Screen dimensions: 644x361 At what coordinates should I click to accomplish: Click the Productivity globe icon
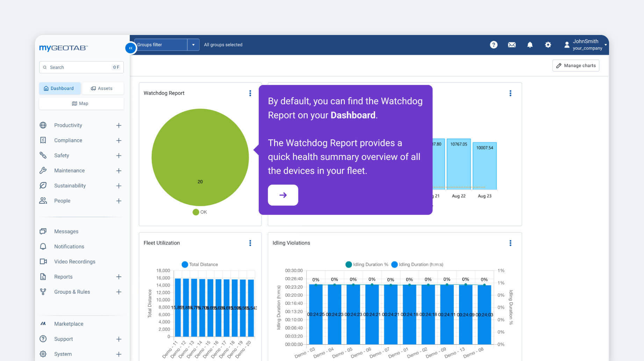[x=43, y=125]
